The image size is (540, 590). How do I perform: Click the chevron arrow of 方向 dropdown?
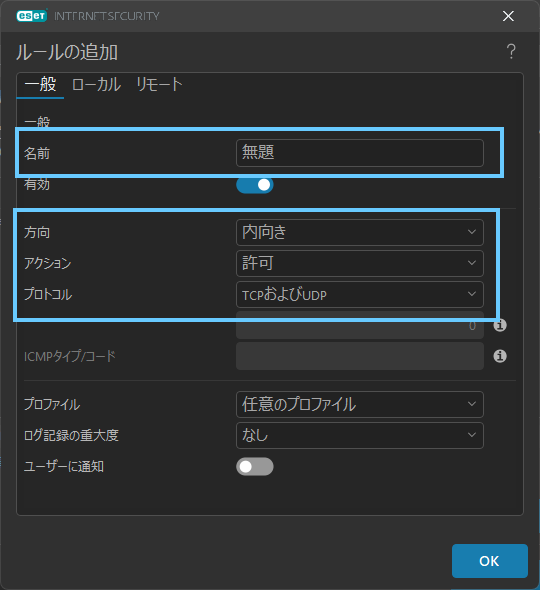472,232
